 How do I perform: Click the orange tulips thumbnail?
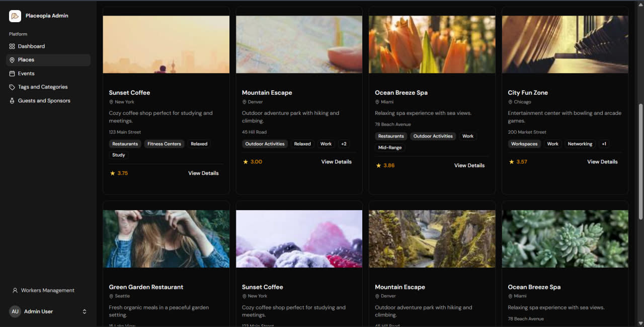click(432, 44)
